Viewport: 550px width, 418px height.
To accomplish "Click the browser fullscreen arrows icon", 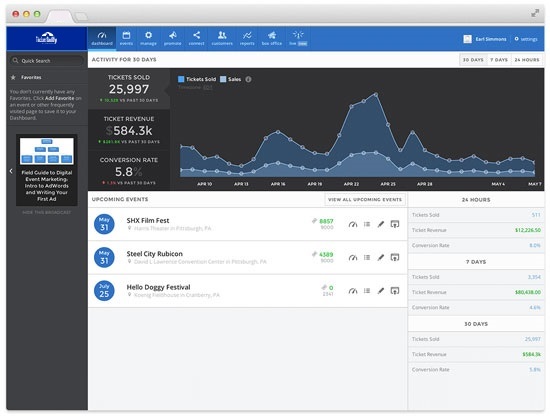I will 535,13.
